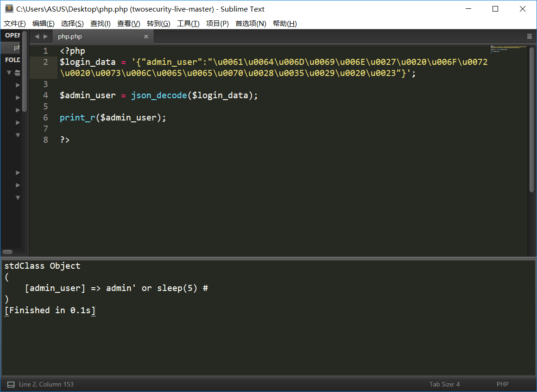Image resolution: width=537 pixels, height=392 pixels.
Task: Click the sidebar horizontal scrollbar handle
Action: 7,252
